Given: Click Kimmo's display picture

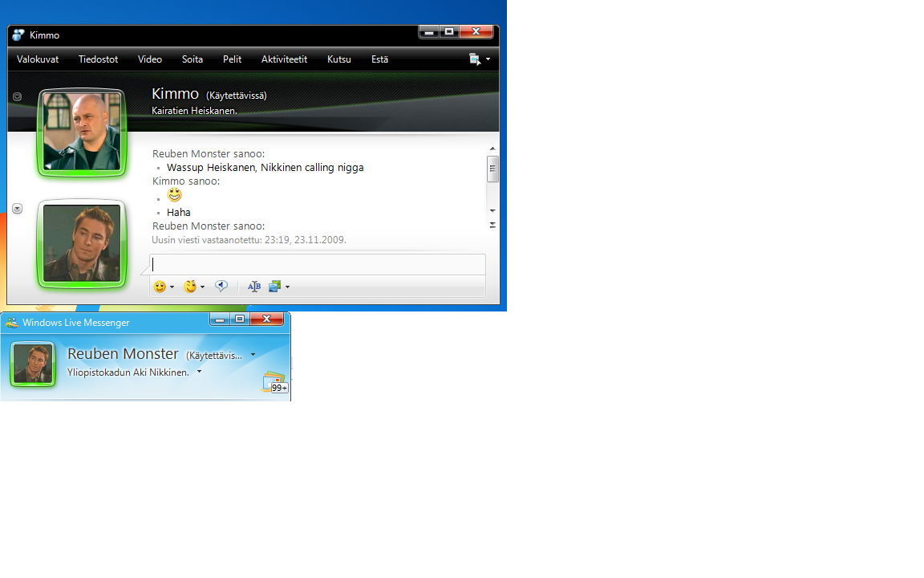Looking at the screenshot, I should point(82,132).
